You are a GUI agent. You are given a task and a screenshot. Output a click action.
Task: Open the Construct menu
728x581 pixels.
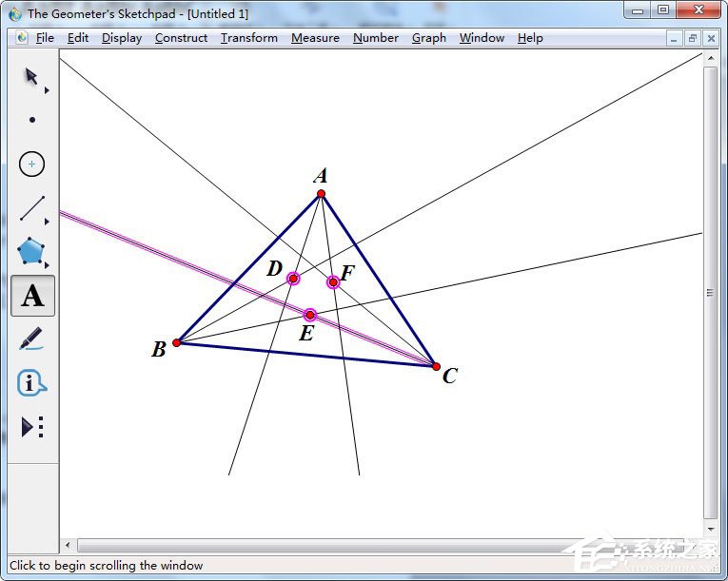(181, 38)
